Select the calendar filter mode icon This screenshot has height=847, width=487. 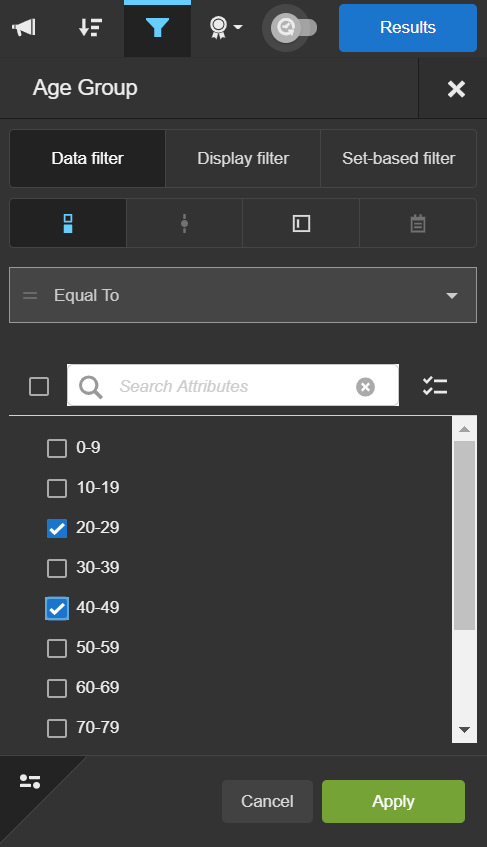(x=418, y=223)
